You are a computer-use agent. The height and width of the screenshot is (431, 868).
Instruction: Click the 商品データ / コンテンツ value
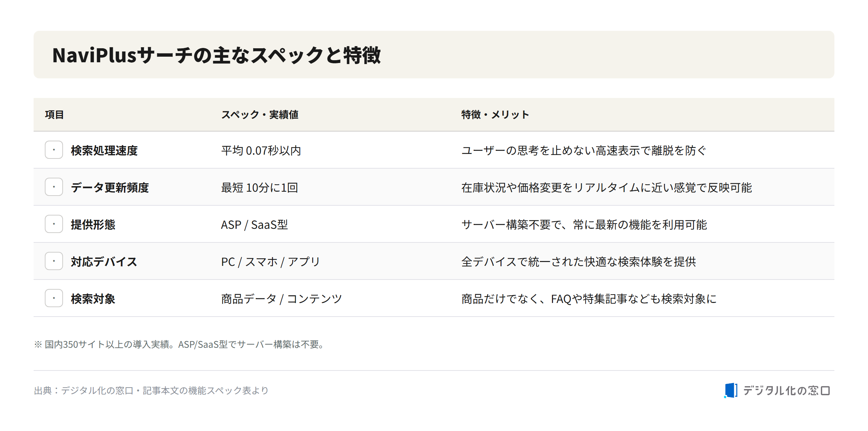(x=281, y=299)
